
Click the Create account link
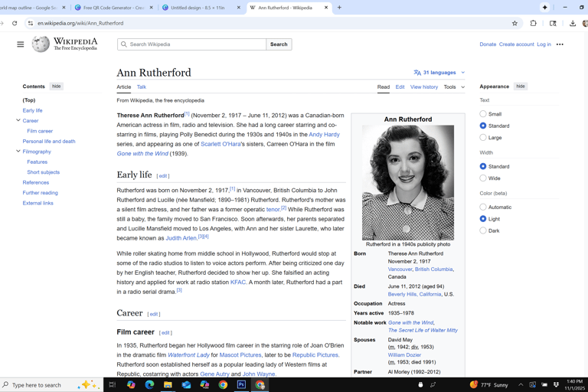(516, 44)
